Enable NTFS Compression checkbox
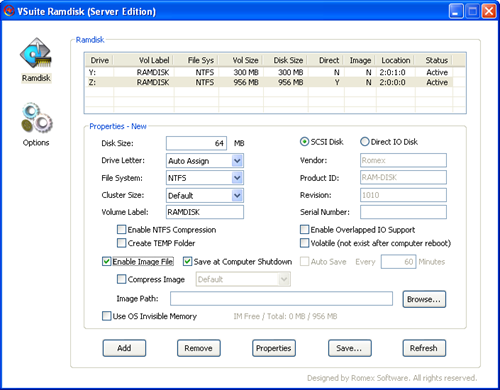The height and width of the screenshot is (390, 500). click(x=121, y=230)
